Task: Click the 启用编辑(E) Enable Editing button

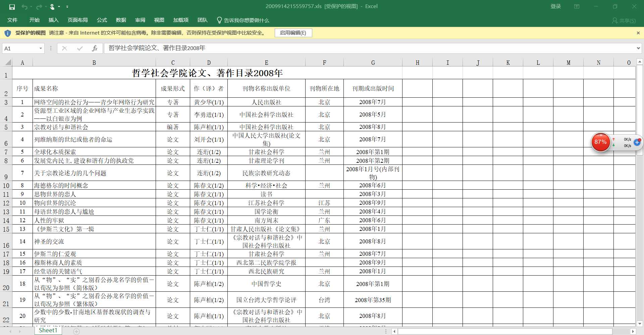Action: pyautogui.click(x=293, y=33)
